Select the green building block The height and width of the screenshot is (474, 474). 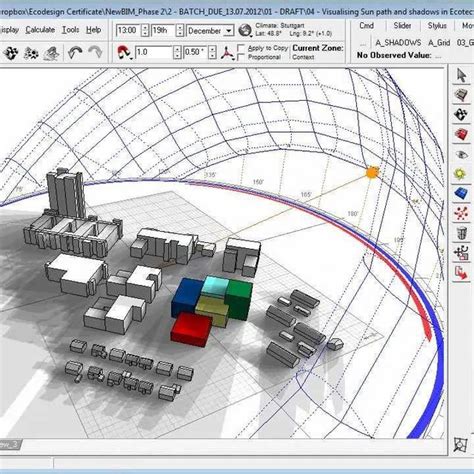(241, 299)
